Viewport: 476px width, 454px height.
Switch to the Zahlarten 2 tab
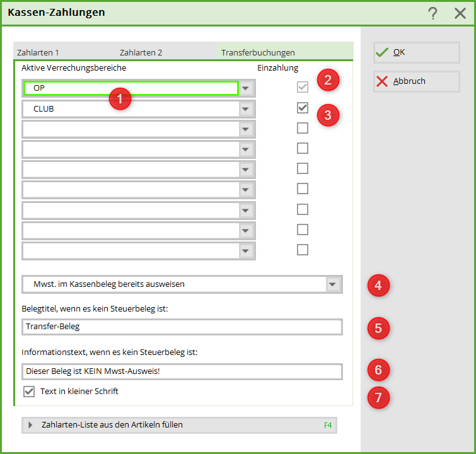point(141,53)
